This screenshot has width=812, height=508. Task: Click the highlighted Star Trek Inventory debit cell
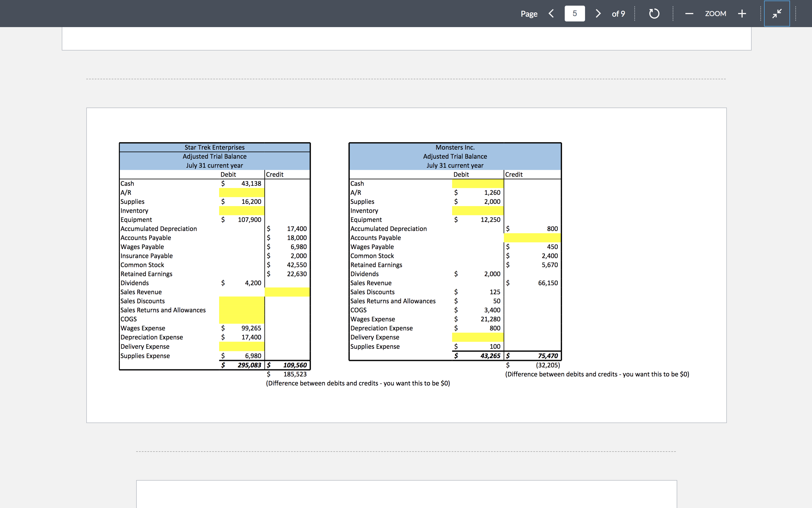click(x=242, y=211)
